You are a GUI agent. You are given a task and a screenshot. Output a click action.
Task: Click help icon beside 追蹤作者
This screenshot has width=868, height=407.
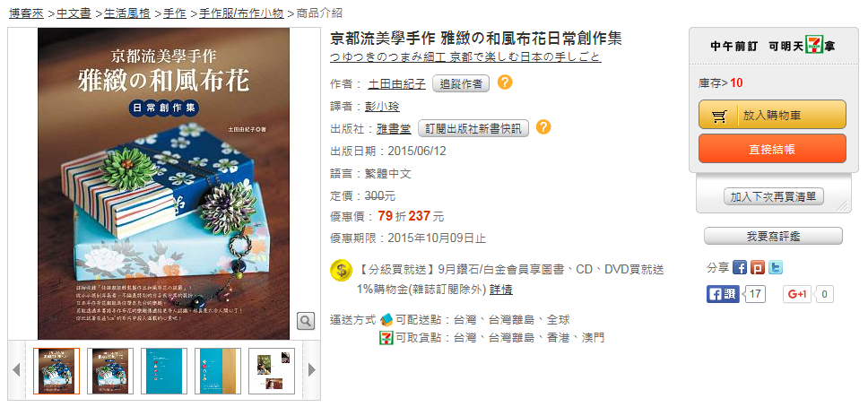pyautogui.click(x=504, y=83)
